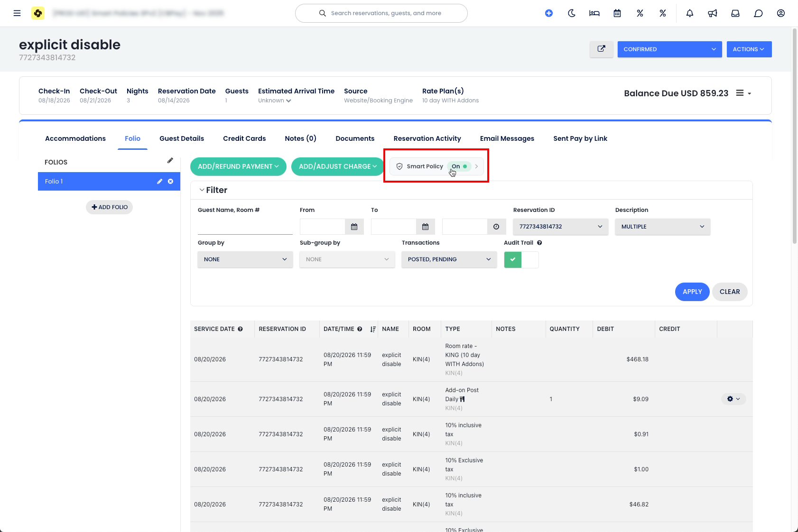Screen dimensions: 798x532
Task: Switch to the Guest Details tab
Action: [x=182, y=138]
